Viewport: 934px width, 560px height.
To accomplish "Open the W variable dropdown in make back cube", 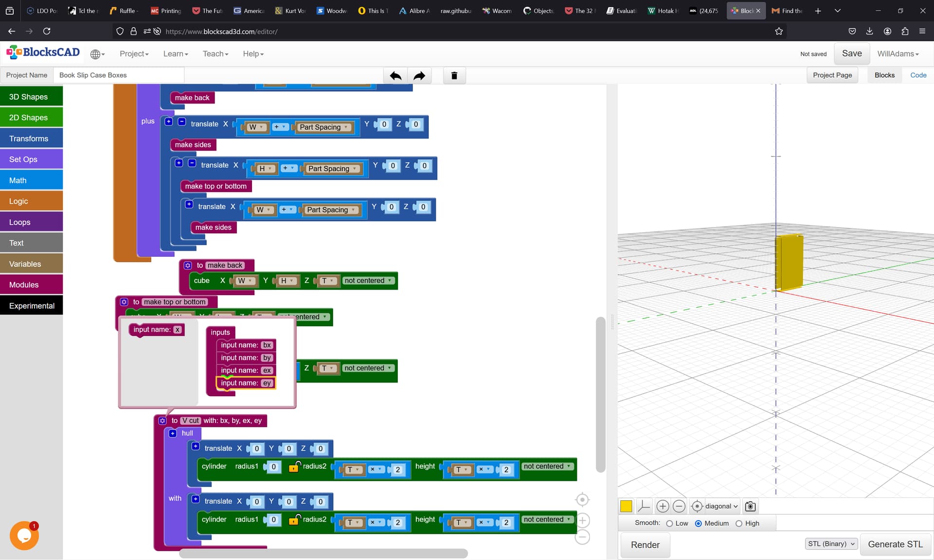I will (245, 281).
